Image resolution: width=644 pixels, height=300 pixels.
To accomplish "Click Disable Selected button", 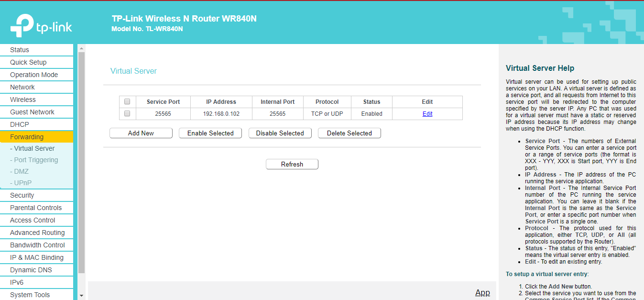I will [x=280, y=133].
